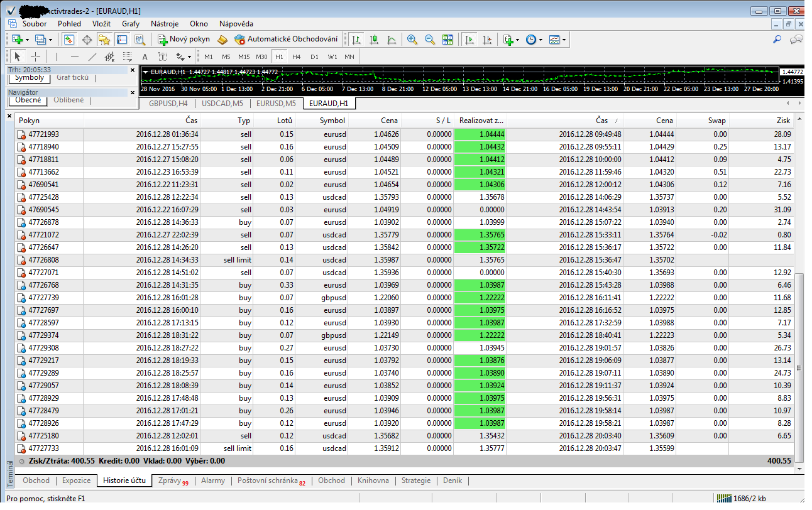The image size is (812, 510).
Task: Toggle the H4 timeframe button
Action: point(297,57)
